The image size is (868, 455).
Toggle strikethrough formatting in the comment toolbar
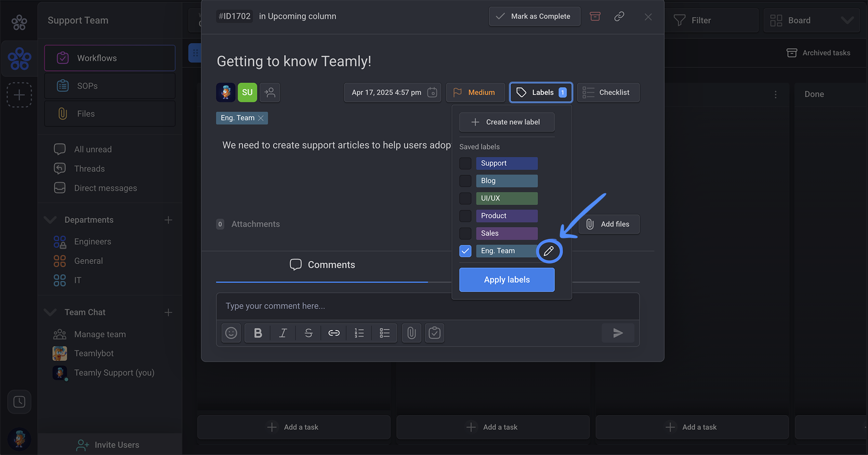pyautogui.click(x=308, y=333)
